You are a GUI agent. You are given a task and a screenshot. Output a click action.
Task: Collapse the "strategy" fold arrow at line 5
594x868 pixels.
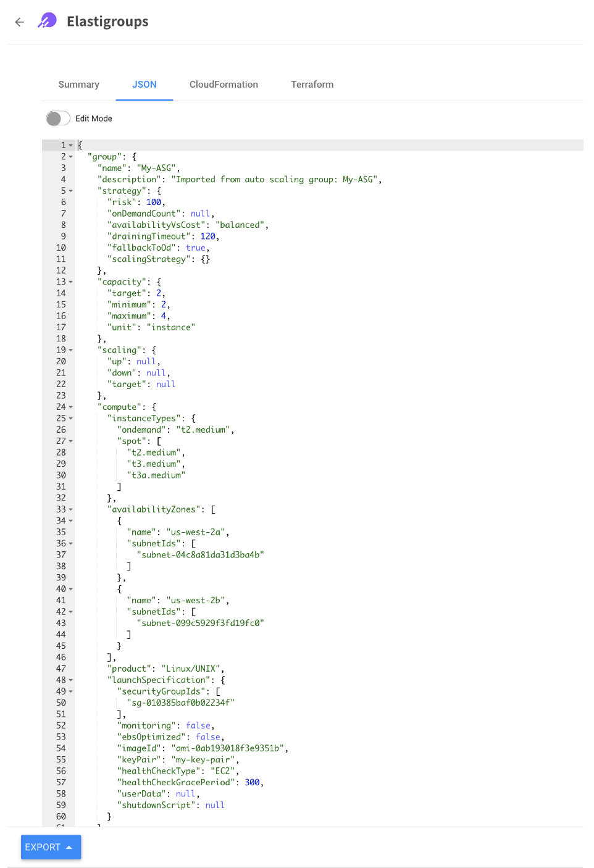71,191
